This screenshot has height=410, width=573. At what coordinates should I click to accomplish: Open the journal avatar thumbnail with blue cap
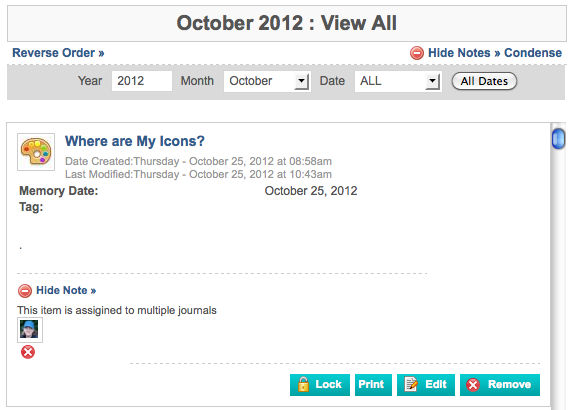[x=30, y=330]
